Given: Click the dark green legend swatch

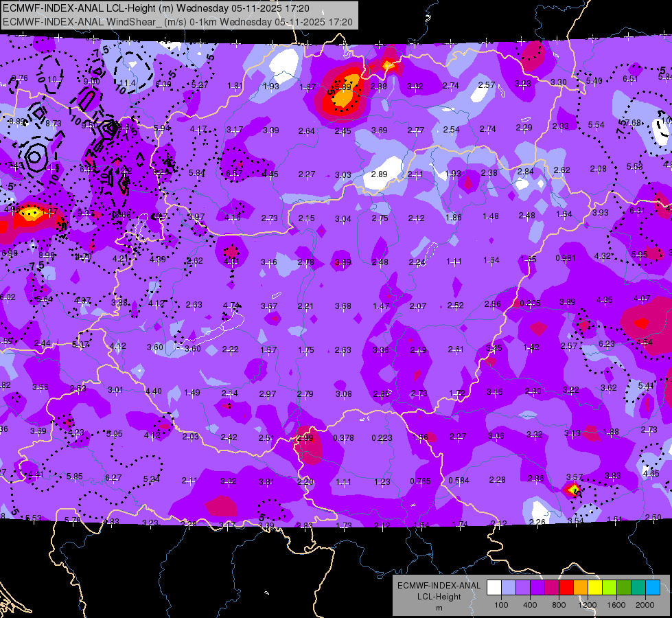Looking at the screenshot, I should 623,588.
